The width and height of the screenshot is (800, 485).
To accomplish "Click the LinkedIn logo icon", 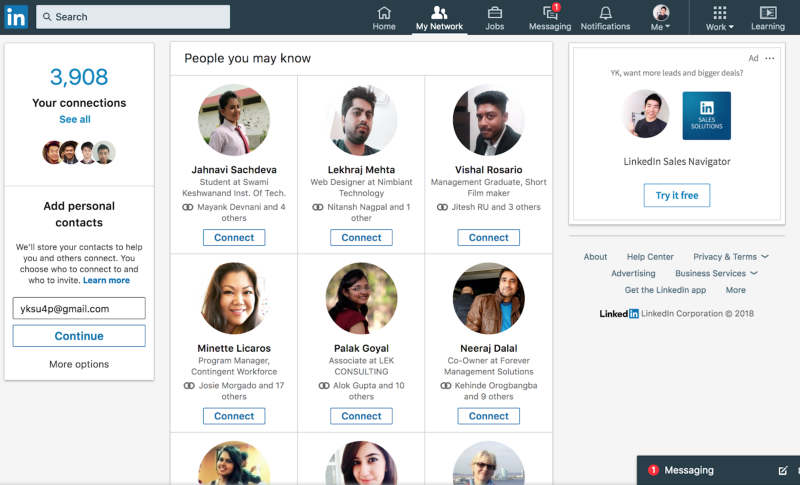I will pyautogui.click(x=16, y=17).
